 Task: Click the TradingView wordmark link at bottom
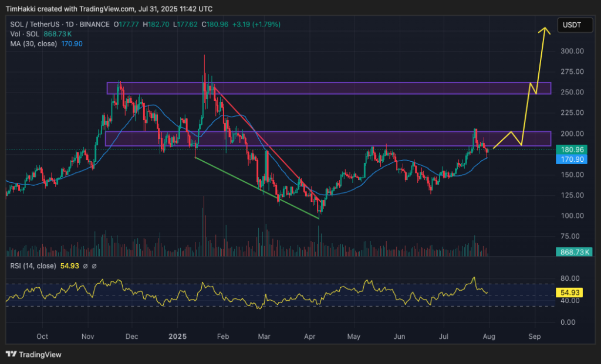pos(40,354)
